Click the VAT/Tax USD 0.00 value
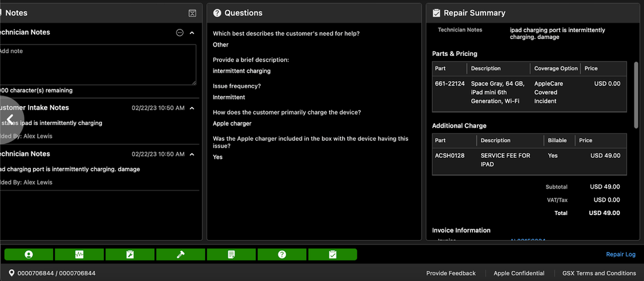This screenshot has width=644, height=281. [606, 200]
